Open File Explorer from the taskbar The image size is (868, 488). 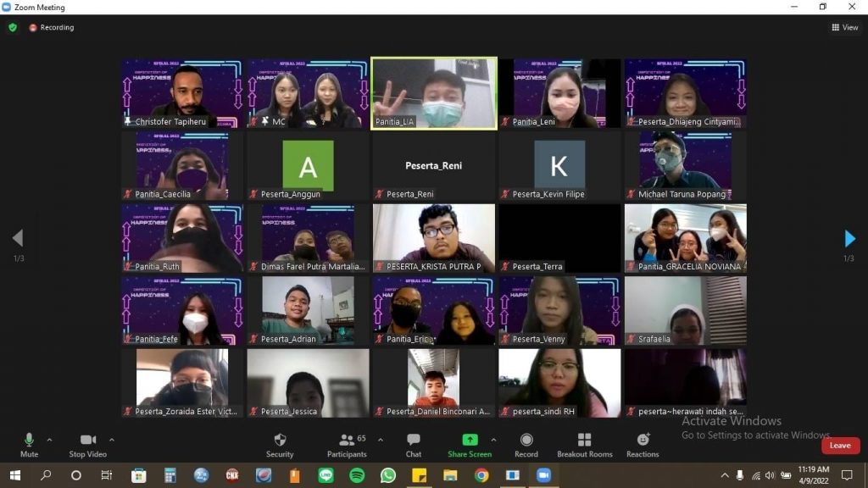450,475
